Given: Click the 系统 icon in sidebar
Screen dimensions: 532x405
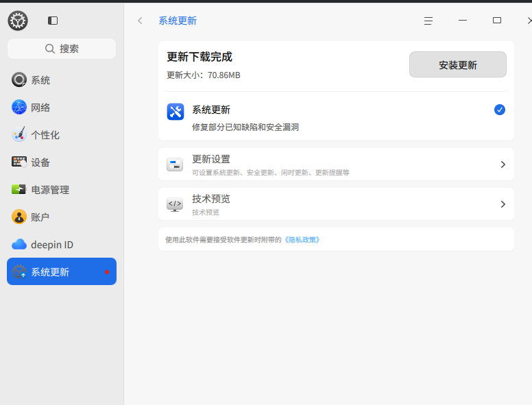Looking at the screenshot, I should 19,79.
